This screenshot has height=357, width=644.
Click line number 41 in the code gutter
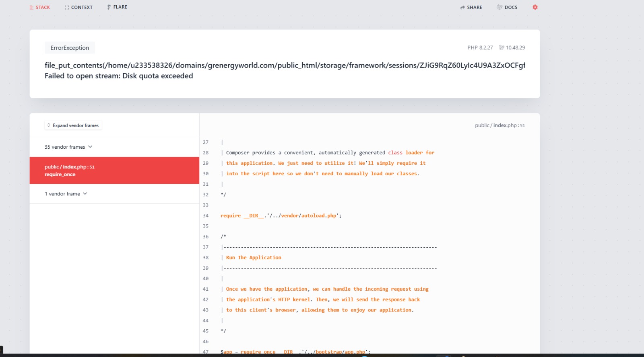[206, 289]
